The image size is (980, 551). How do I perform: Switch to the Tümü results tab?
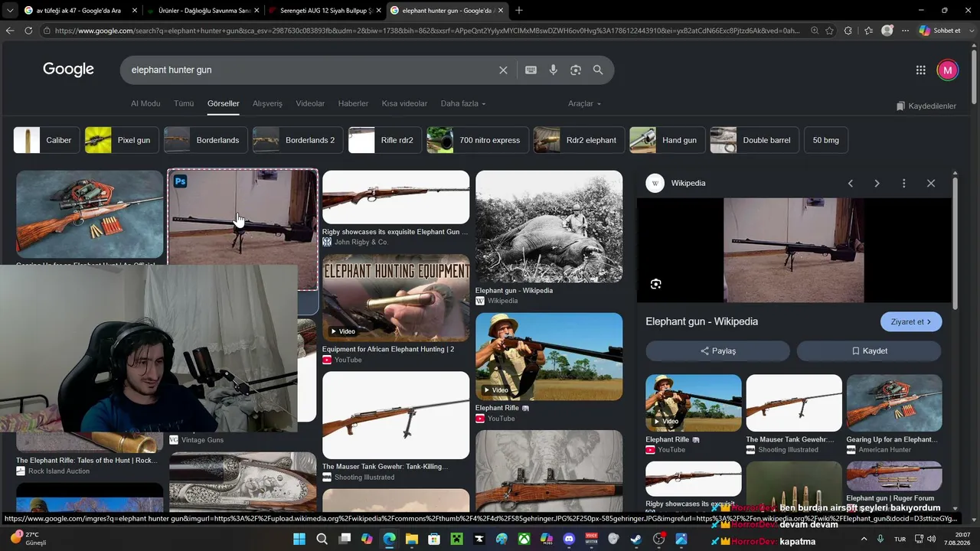[x=184, y=103]
